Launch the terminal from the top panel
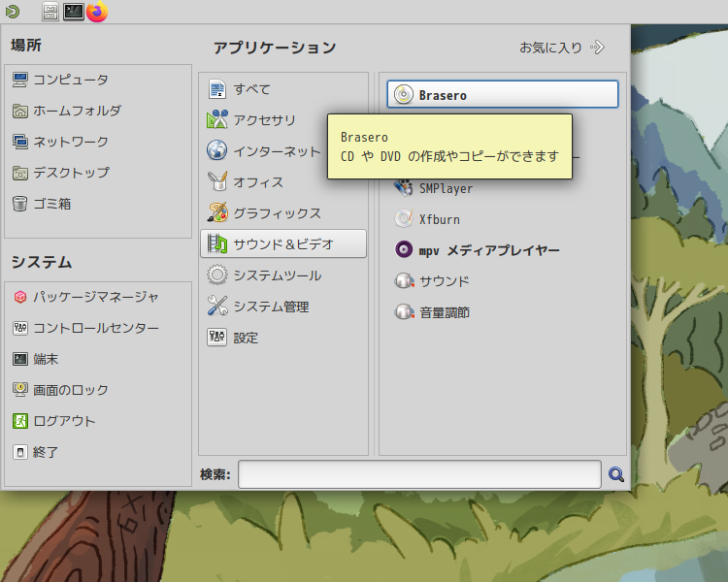728x582 pixels. point(74,12)
